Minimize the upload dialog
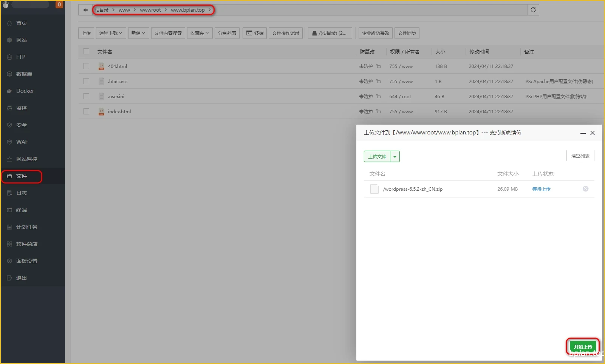This screenshot has height=364, width=605. pyautogui.click(x=583, y=133)
